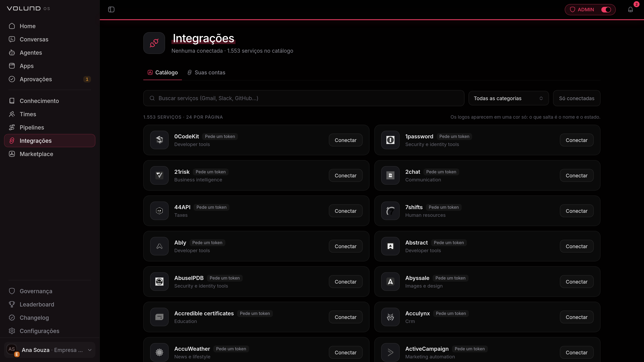The height and width of the screenshot is (362, 644).
Task: Click the 21risk service name
Action: coord(182,172)
